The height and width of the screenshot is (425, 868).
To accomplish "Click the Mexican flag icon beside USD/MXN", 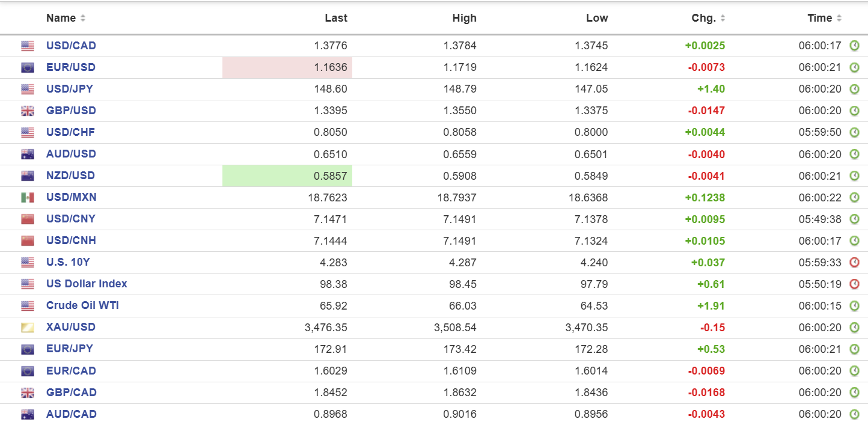I will (x=28, y=198).
